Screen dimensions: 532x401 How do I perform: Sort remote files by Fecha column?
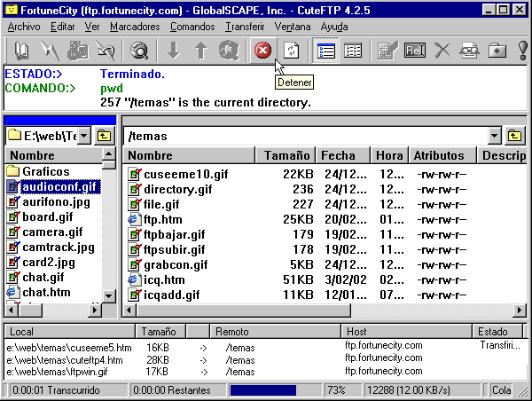click(x=343, y=155)
